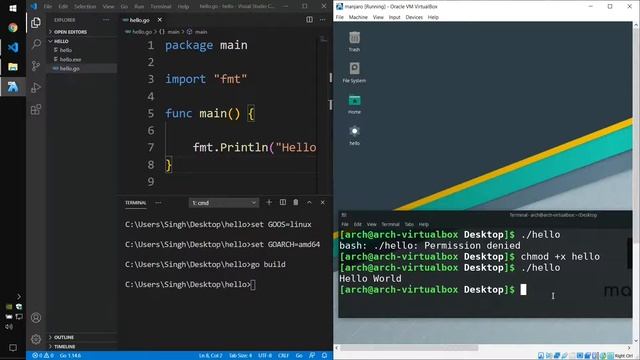Viewport: 640px width, 360px height.
Task: Open the panel ellipsis next to TERMINAL
Action: point(158,202)
